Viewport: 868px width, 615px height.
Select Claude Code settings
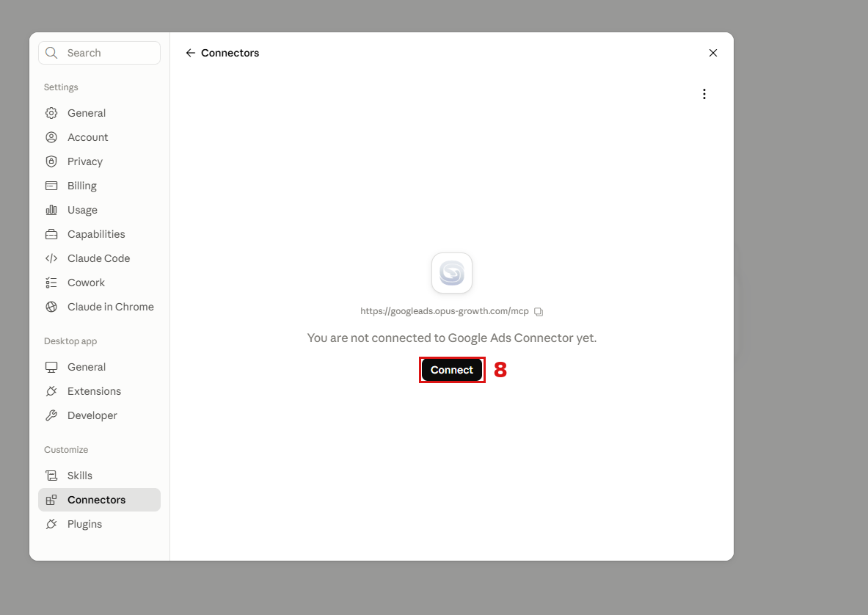[x=100, y=258]
